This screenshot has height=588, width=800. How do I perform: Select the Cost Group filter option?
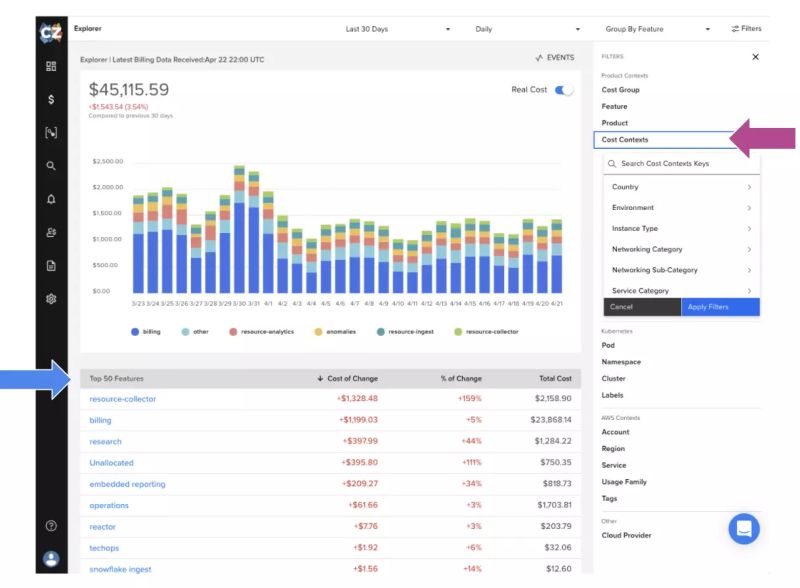coord(620,89)
